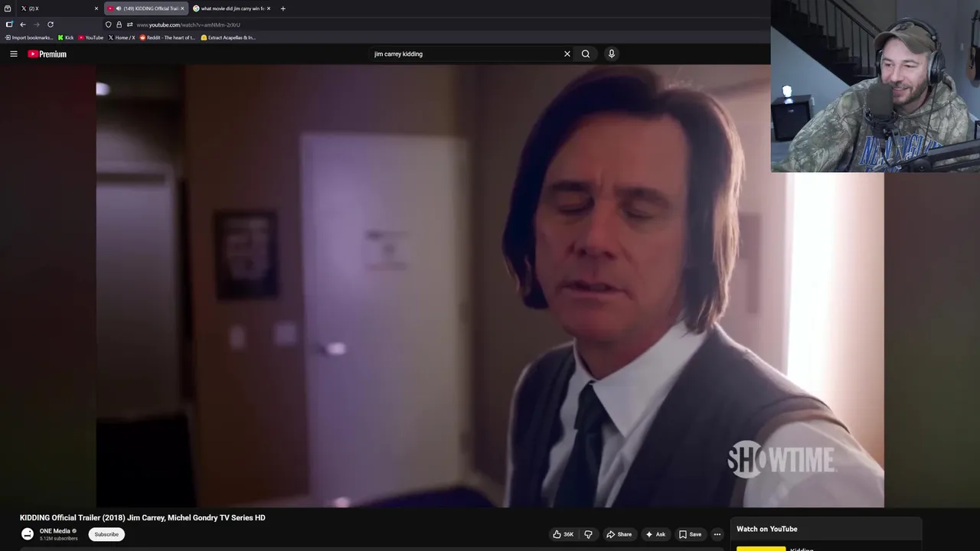Image resolution: width=980 pixels, height=551 pixels.
Task: Open the Home / X bookmark
Action: click(122, 37)
